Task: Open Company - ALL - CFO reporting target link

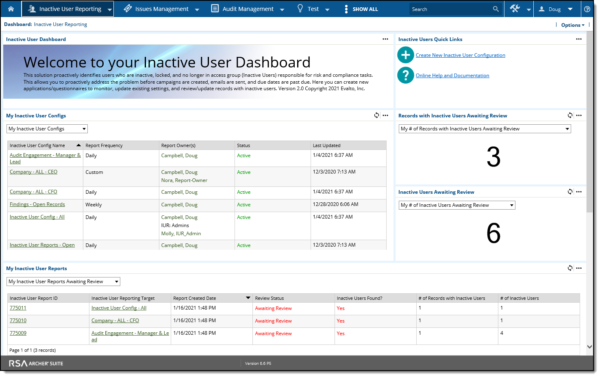Action: (x=115, y=320)
